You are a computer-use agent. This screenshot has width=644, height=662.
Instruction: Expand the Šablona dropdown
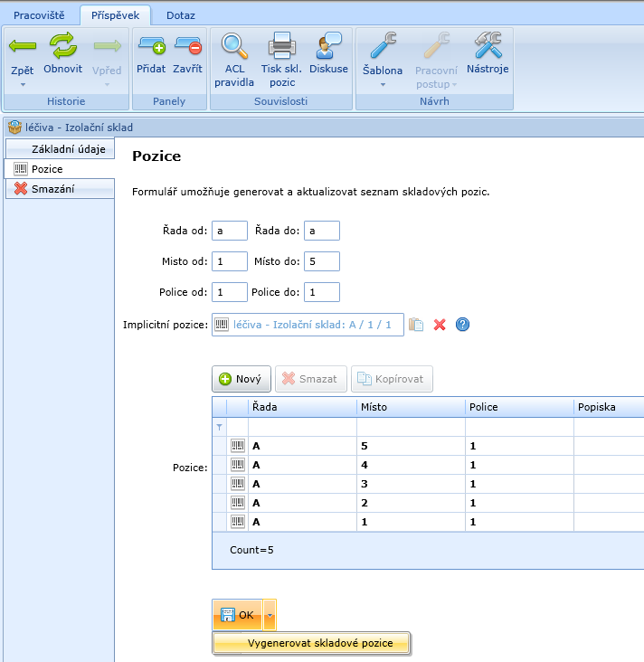point(383,84)
